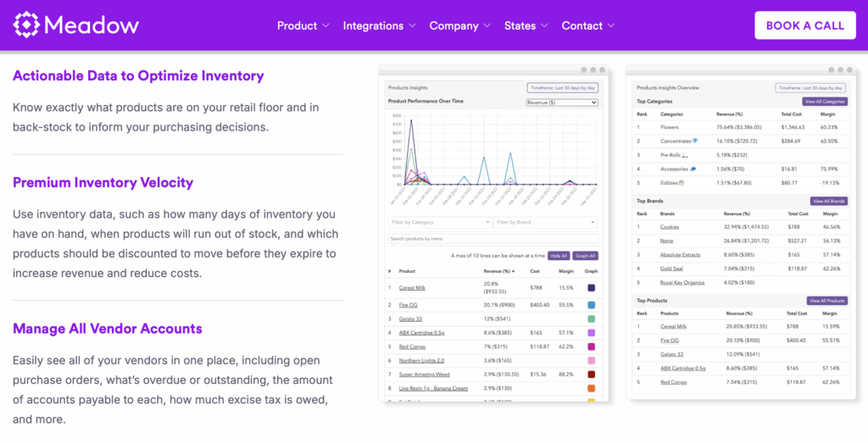Click the Concentrates category gem icon
868x444 pixels.
[695, 142]
